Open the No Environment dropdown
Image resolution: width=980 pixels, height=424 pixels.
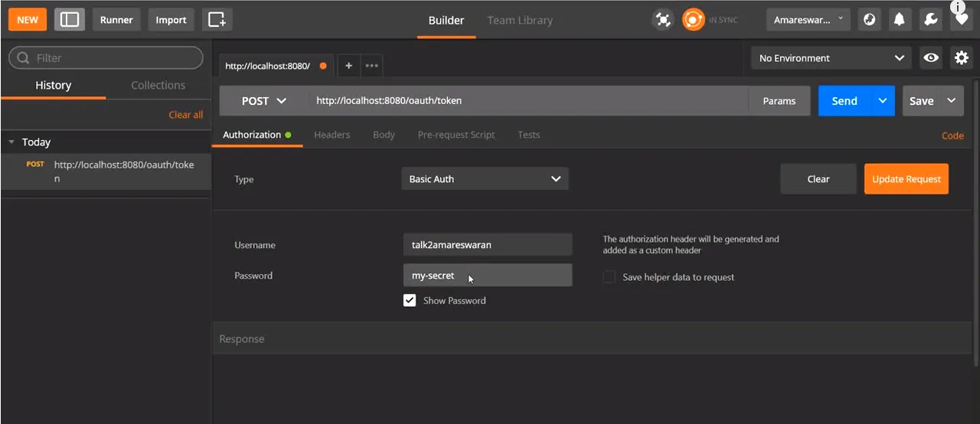831,58
